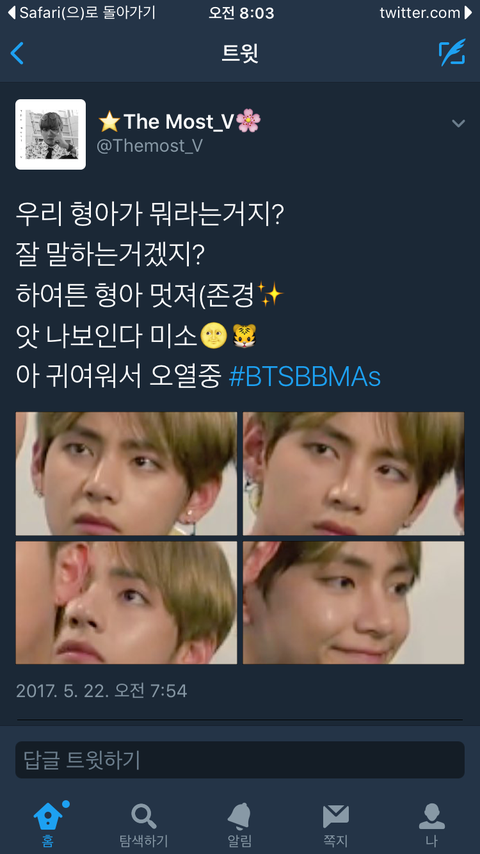Tap the back arrow in the header
The height and width of the screenshot is (854, 480).
click(x=17, y=53)
